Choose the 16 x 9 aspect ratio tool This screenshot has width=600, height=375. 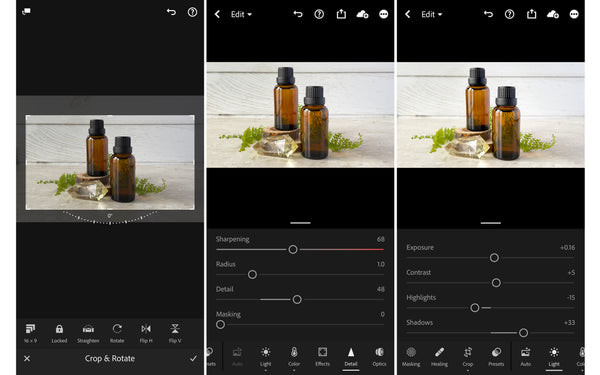tap(30, 333)
